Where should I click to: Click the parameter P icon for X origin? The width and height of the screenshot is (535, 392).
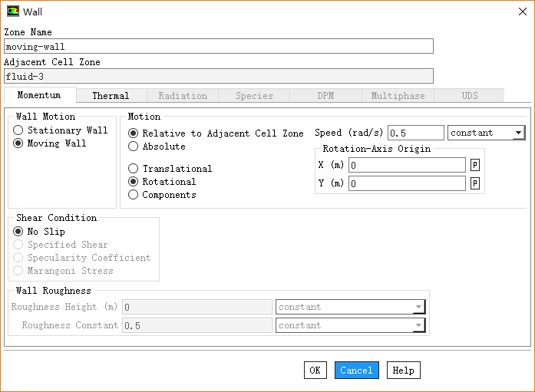click(x=475, y=165)
